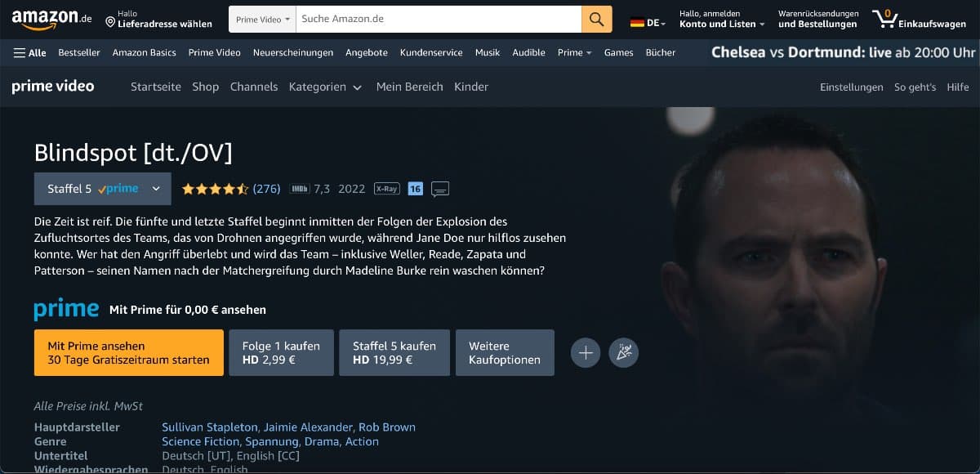
Task: Open the Action genre link
Action: (362, 441)
